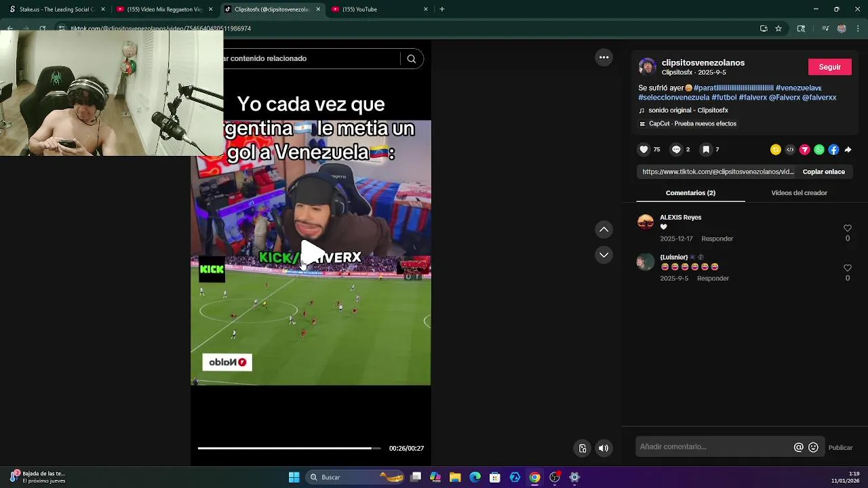Viewport: 868px width, 488px height.
Task: Go to previous video with up arrow
Action: pos(604,230)
